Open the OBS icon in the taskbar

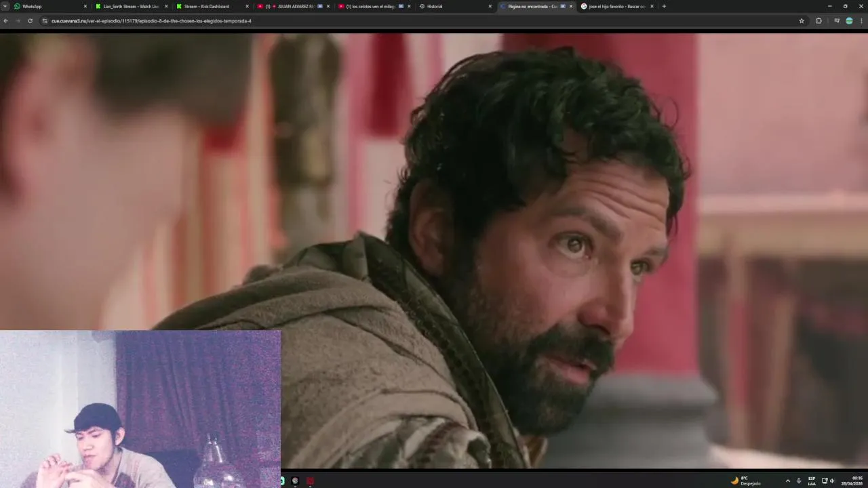(x=295, y=481)
